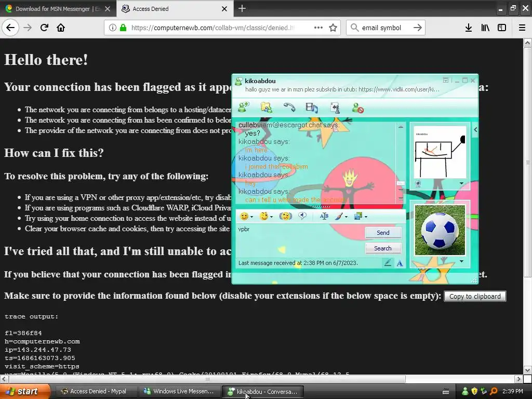Screen dimensions: 532x399
Task: Toggle the browser sidebar icon
Action: [502, 28]
